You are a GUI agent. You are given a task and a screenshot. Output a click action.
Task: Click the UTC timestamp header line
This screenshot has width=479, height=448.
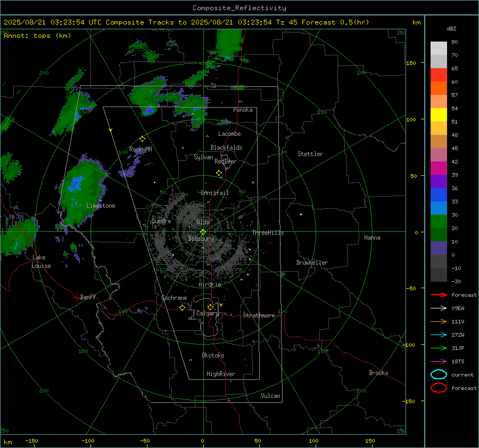point(186,22)
